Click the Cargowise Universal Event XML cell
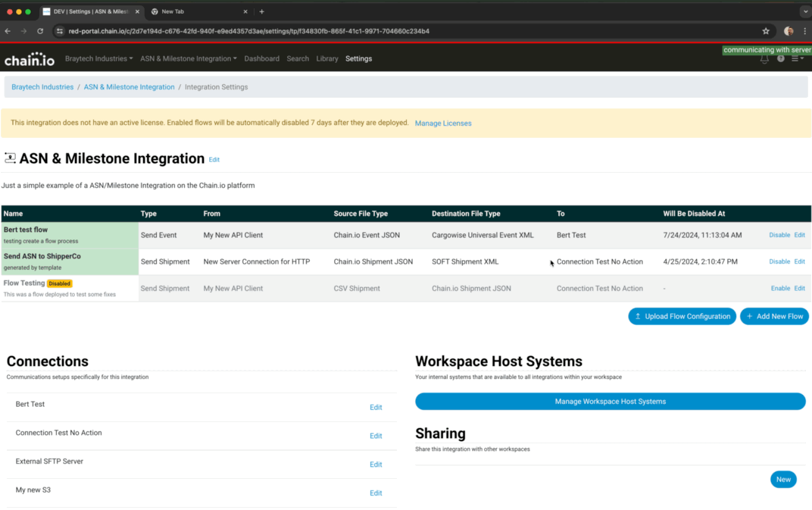 coord(483,235)
